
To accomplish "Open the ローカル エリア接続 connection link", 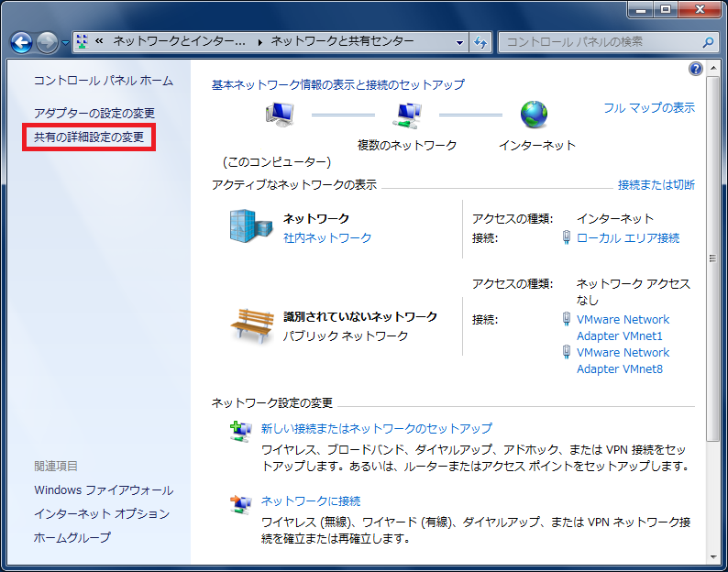I will 628,237.
